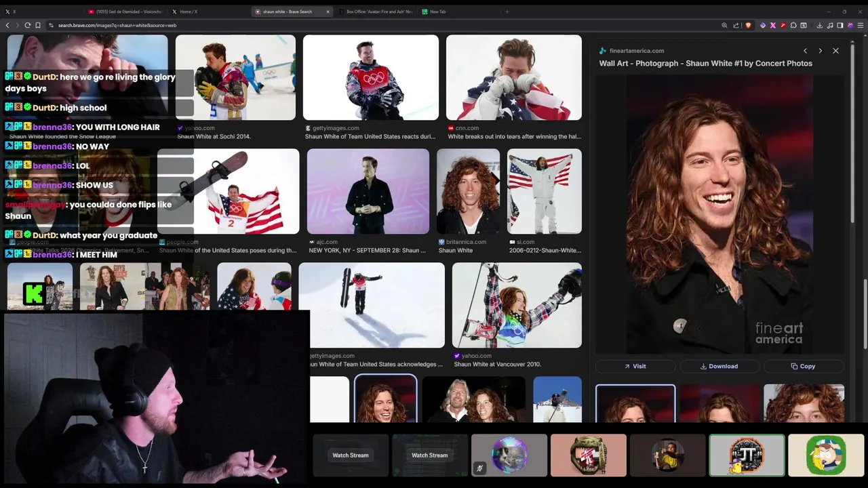This screenshot has width=868, height=488.
Task: Select the highlighted long-hair thumbnail in bottom results row
Action: click(x=385, y=399)
